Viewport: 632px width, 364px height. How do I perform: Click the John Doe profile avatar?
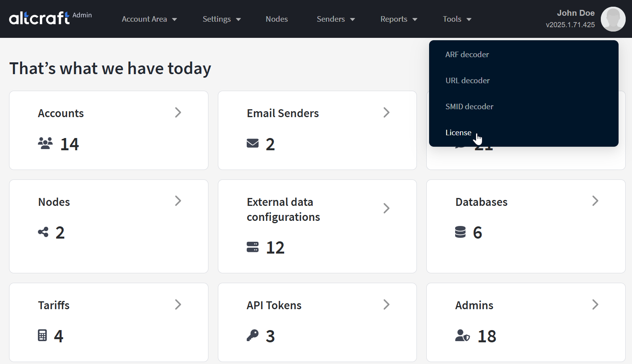613,19
